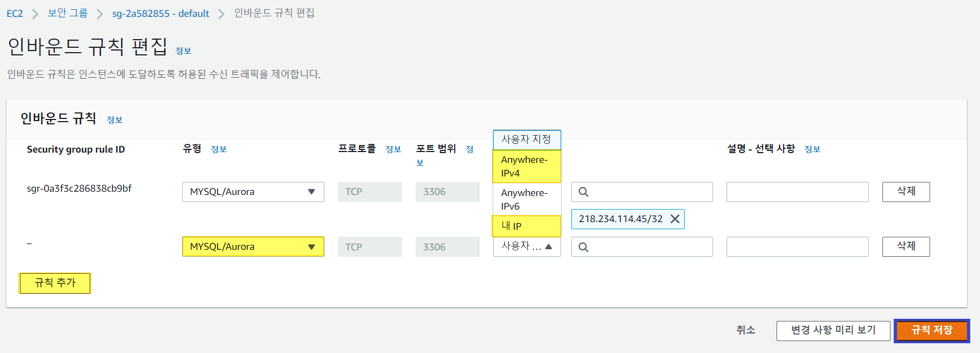Click the first rule's description input field
This screenshot has height=353, width=980.
(797, 192)
